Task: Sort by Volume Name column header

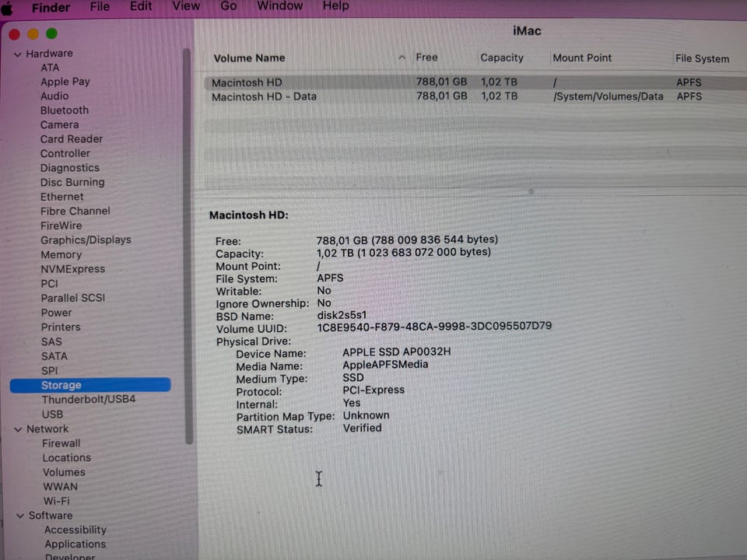Action: (x=249, y=58)
